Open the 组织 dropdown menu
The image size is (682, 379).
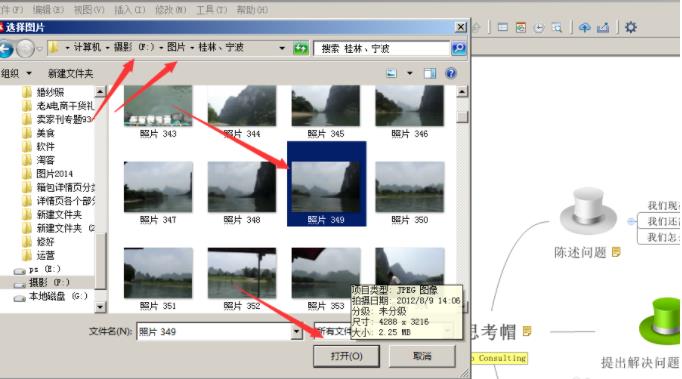16,74
